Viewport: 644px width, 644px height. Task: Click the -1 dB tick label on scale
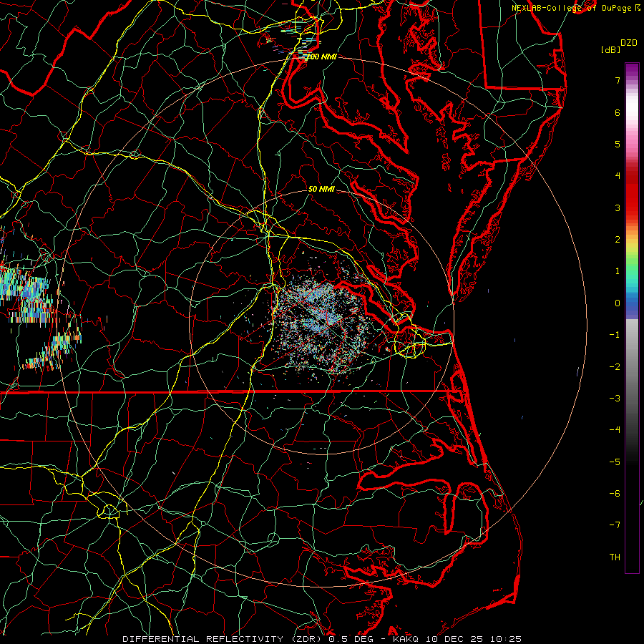coord(615,335)
